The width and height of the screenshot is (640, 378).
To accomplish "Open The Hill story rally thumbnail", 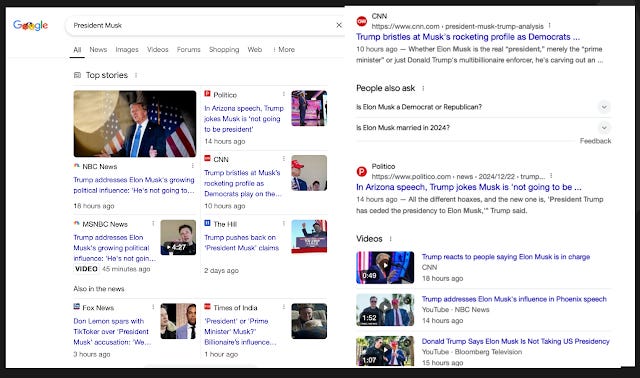I will point(309,237).
